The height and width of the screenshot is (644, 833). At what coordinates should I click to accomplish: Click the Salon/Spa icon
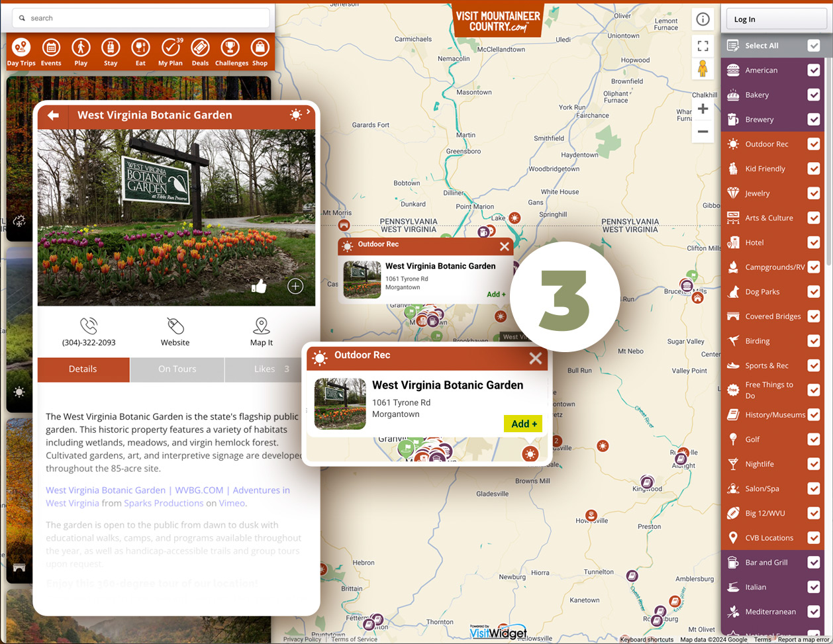click(x=733, y=488)
